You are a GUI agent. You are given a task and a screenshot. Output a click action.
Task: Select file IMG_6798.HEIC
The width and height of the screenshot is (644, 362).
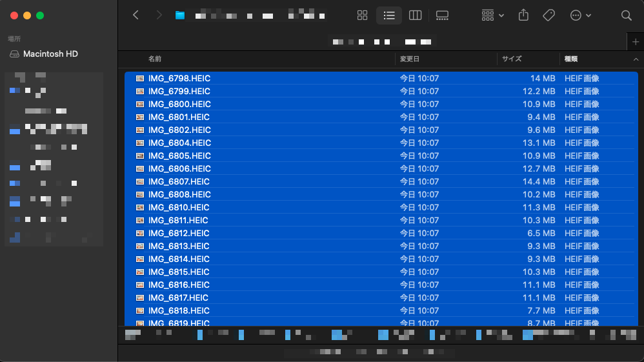pyautogui.click(x=179, y=79)
